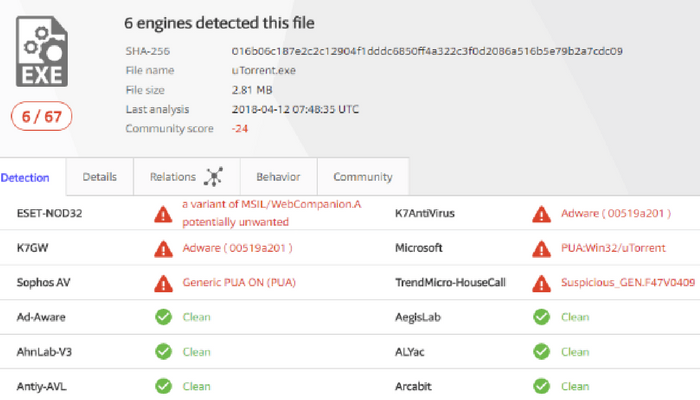Click the Microsoft warning triangle icon
Viewport: 700px width, 400px height.
[542, 249]
